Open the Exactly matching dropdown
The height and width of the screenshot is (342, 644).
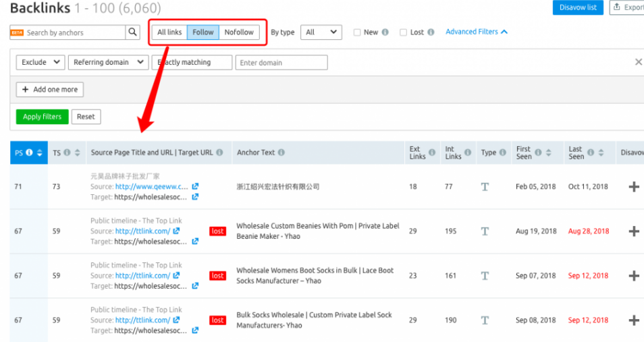pyautogui.click(x=192, y=63)
